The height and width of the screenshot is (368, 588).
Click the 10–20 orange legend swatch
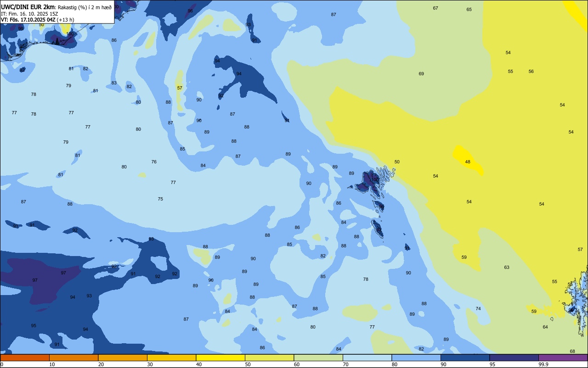coord(74,357)
